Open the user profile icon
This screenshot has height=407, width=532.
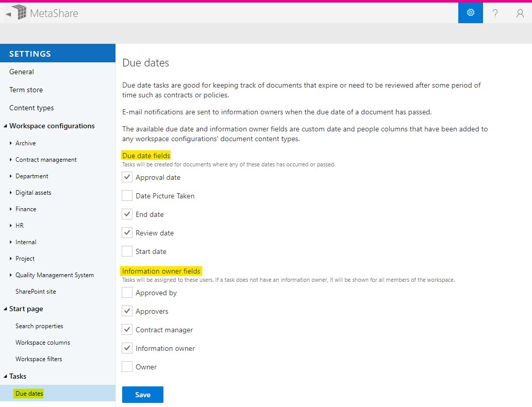tap(520, 13)
